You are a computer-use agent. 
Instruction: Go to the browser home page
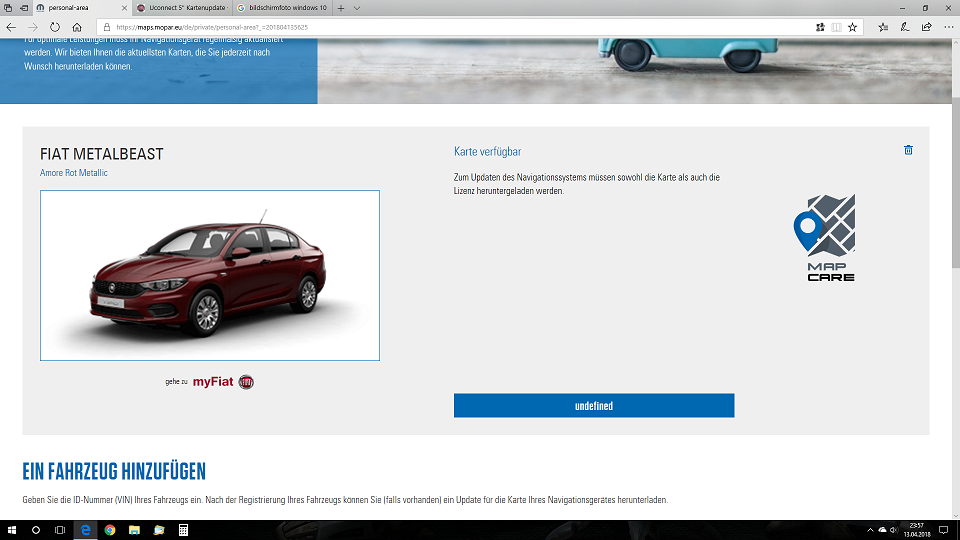tap(77, 27)
